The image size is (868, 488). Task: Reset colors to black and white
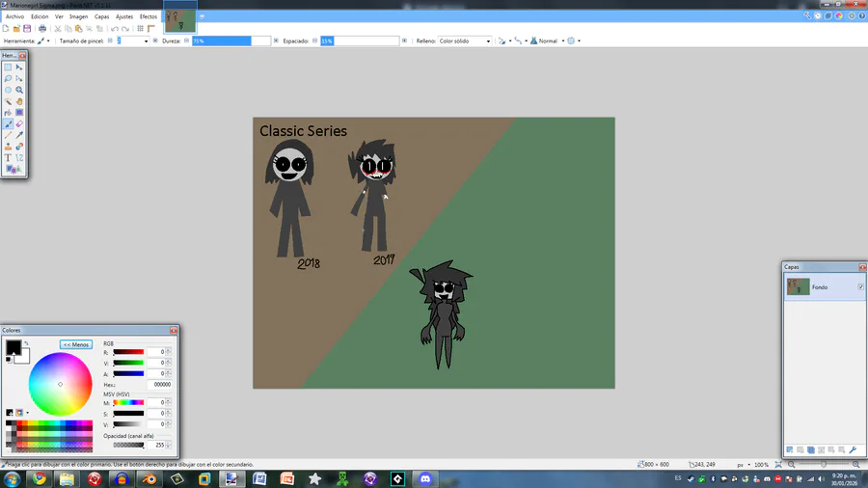pos(9,360)
